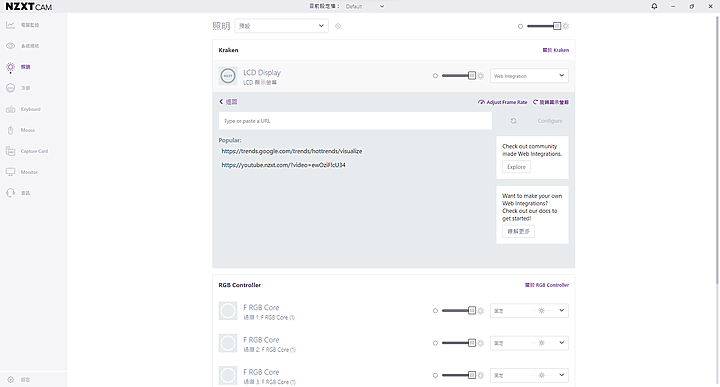Click the notification bell icon
The width and height of the screenshot is (720, 387).
pyautogui.click(x=654, y=6)
